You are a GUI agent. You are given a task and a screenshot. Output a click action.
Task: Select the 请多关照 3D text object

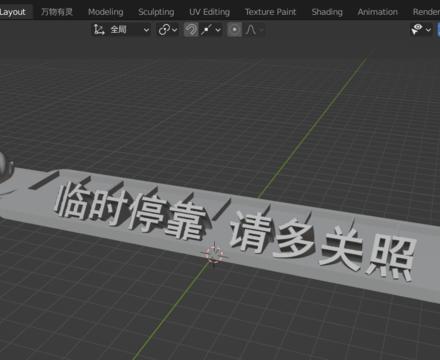pos(323,245)
